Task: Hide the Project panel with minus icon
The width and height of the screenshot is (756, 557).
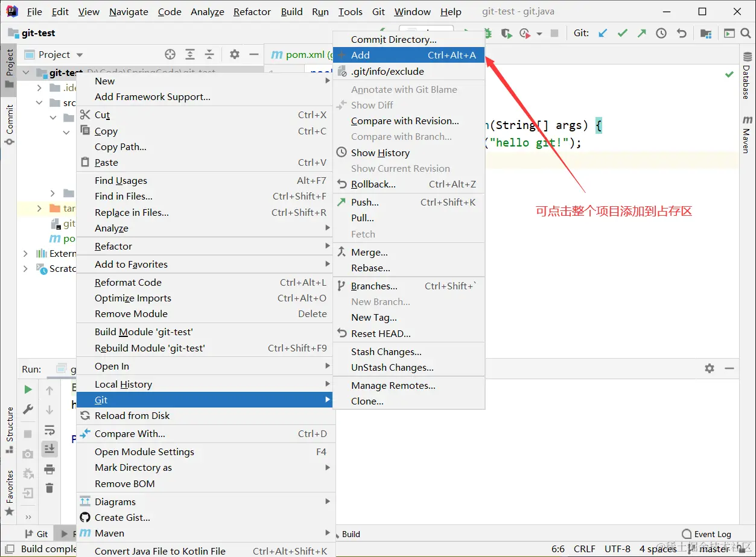Action: click(x=255, y=54)
